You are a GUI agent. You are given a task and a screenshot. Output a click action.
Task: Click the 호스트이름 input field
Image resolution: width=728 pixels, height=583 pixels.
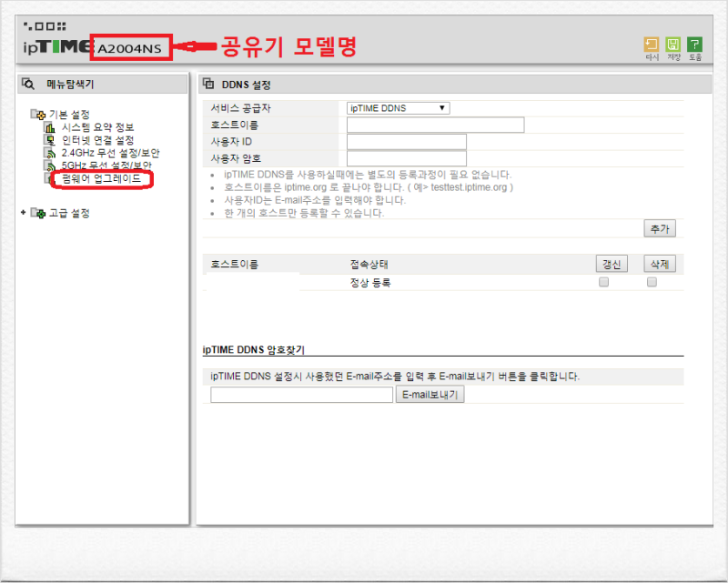435,125
